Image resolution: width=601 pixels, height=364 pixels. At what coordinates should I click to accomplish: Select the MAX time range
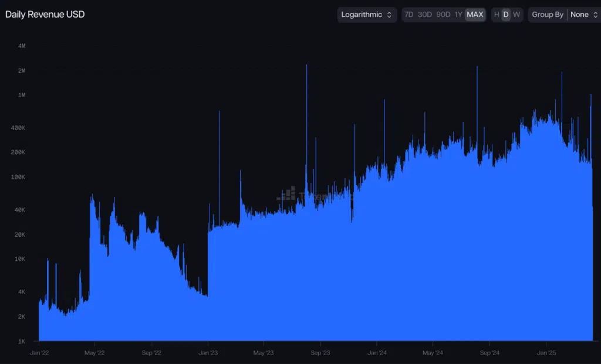[x=475, y=15]
